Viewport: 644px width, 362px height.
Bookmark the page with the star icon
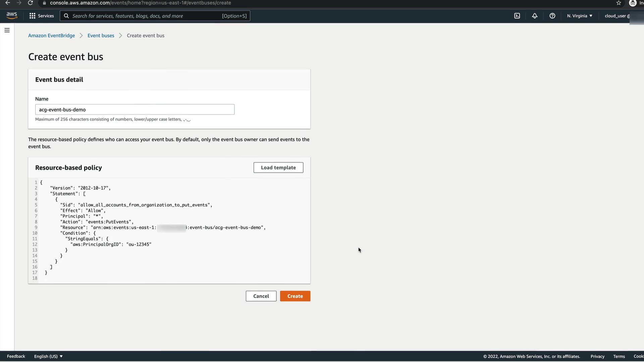(x=619, y=3)
